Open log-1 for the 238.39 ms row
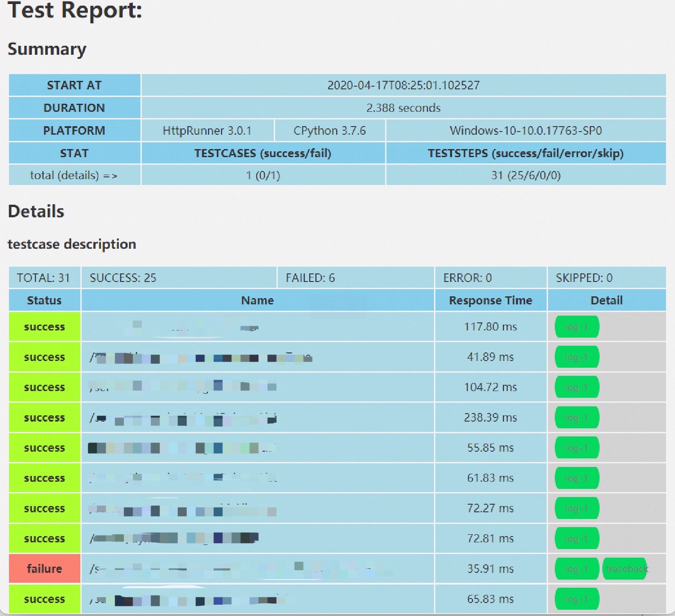Screen dimensions: 675x616 point(577,418)
